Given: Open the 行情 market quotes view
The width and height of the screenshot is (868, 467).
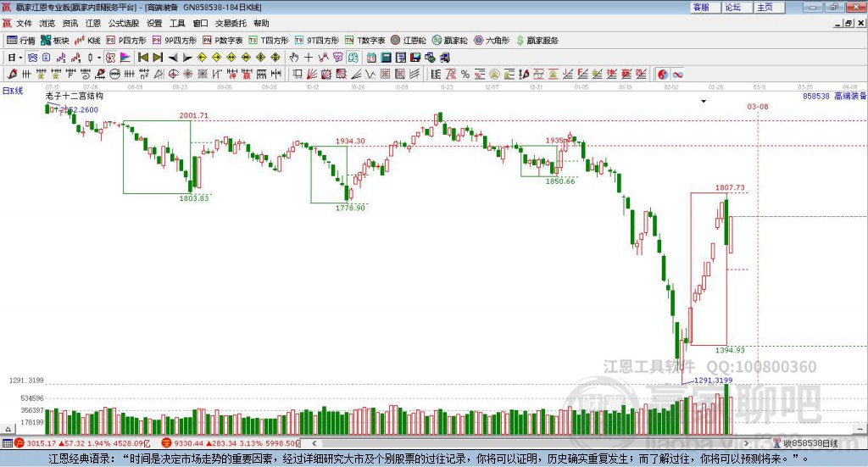Looking at the screenshot, I should 20,41.
